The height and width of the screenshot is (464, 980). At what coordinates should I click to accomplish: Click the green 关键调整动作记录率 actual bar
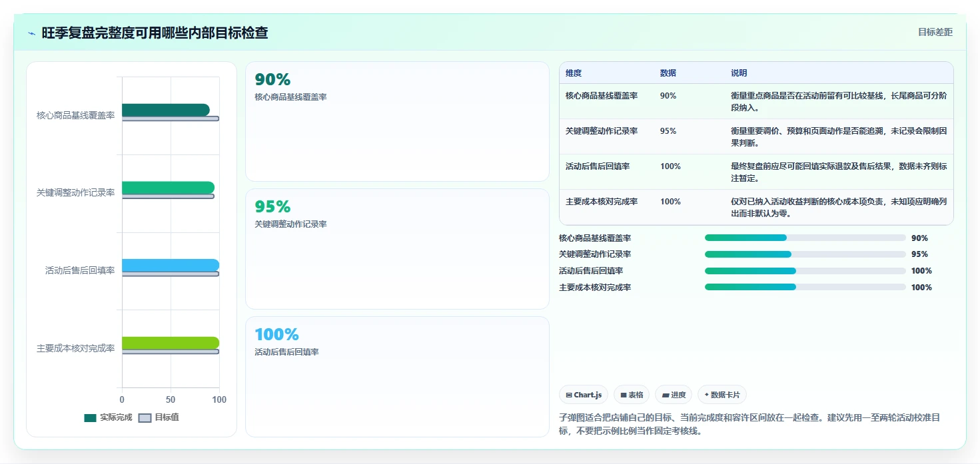pos(168,188)
